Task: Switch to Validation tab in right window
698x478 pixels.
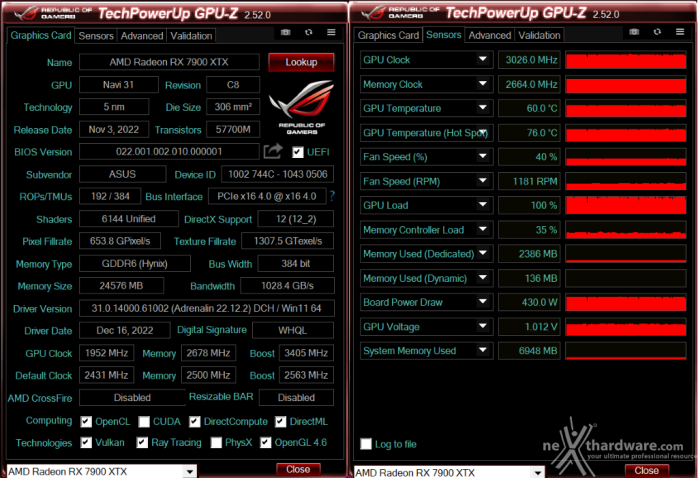Action: pyautogui.click(x=539, y=35)
